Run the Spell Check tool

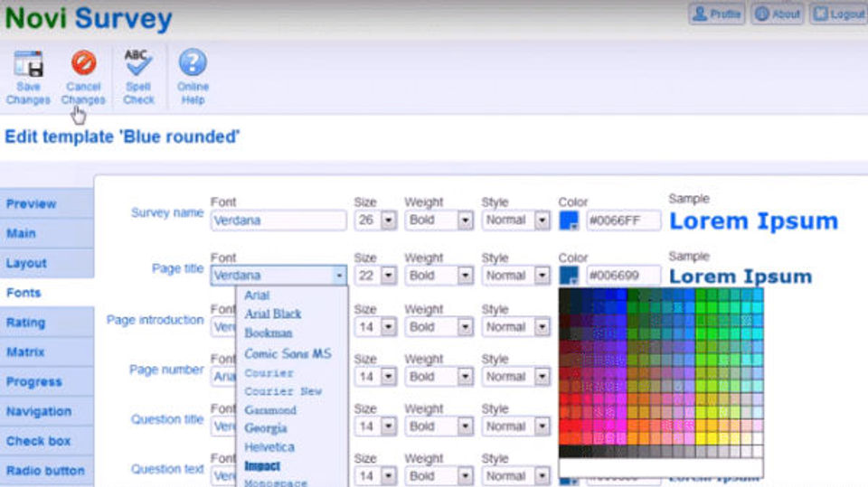pos(137,77)
